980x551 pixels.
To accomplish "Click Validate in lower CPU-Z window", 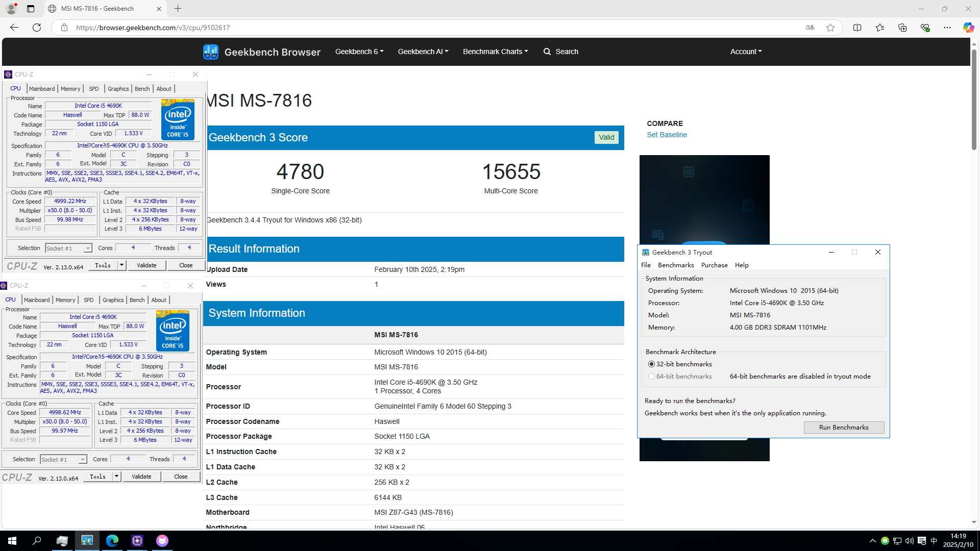I will click(x=141, y=477).
